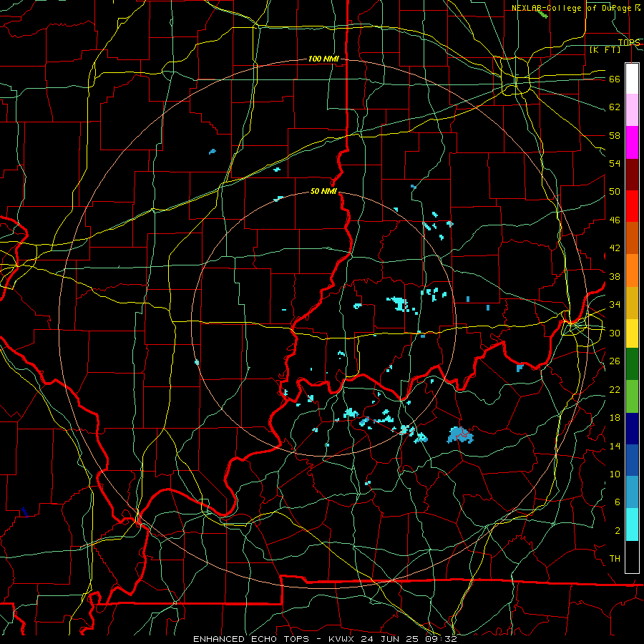Click the 2 legend value
Image resolution: width=644 pixels, height=644 pixels.
pos(617,531)
